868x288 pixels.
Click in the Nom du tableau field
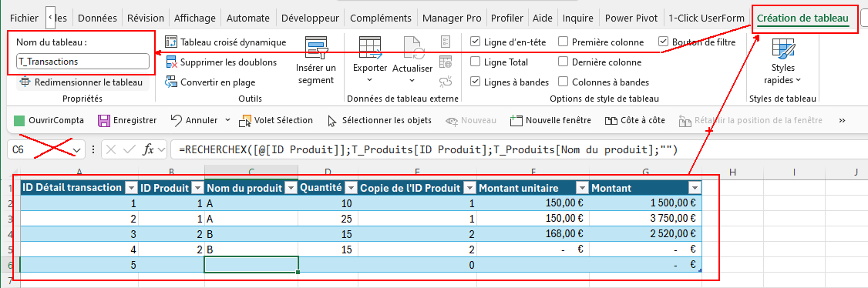click(x=83, y=62)
